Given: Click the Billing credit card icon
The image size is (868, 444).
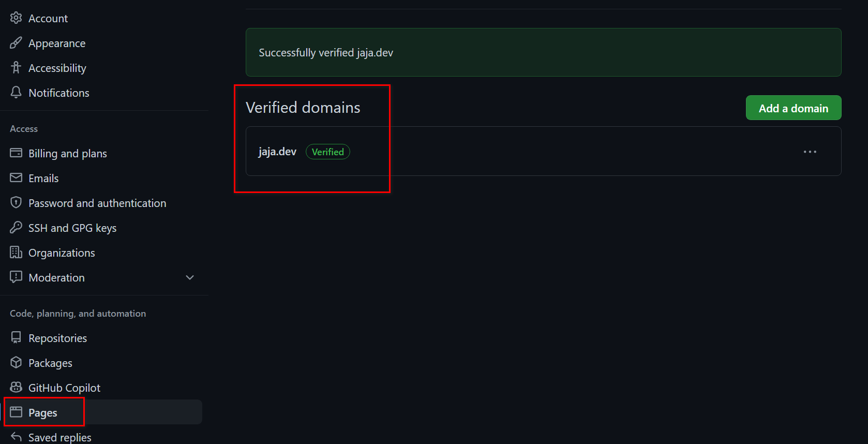Looking at the screenshot, I should tap(16, 153).
